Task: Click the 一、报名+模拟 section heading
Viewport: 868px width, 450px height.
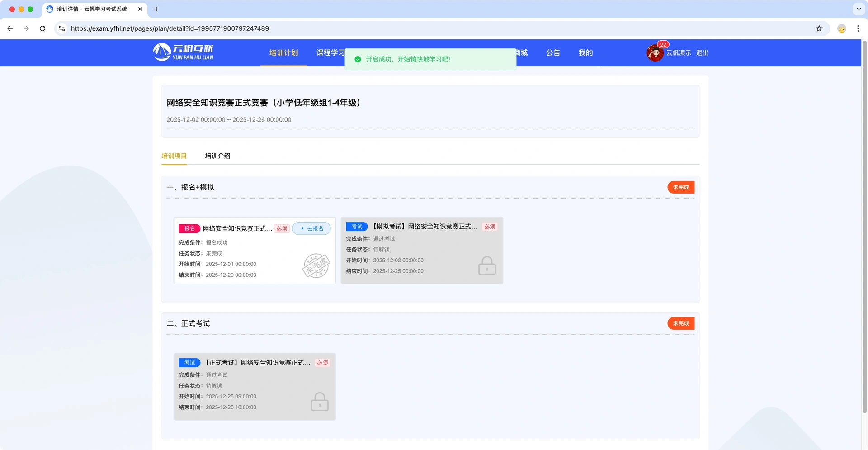Action: pos(190,187)
